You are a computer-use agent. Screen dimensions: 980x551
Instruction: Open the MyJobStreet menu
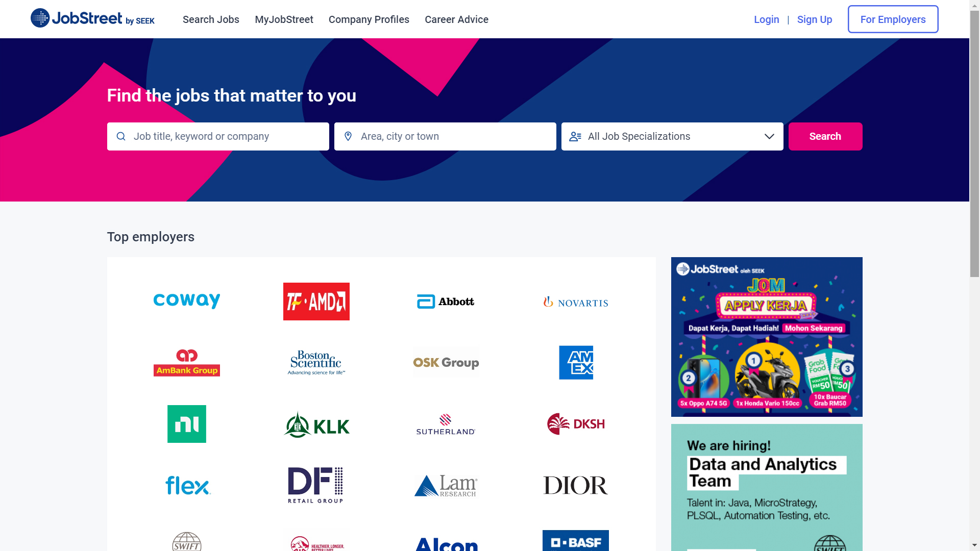(284, 19)
